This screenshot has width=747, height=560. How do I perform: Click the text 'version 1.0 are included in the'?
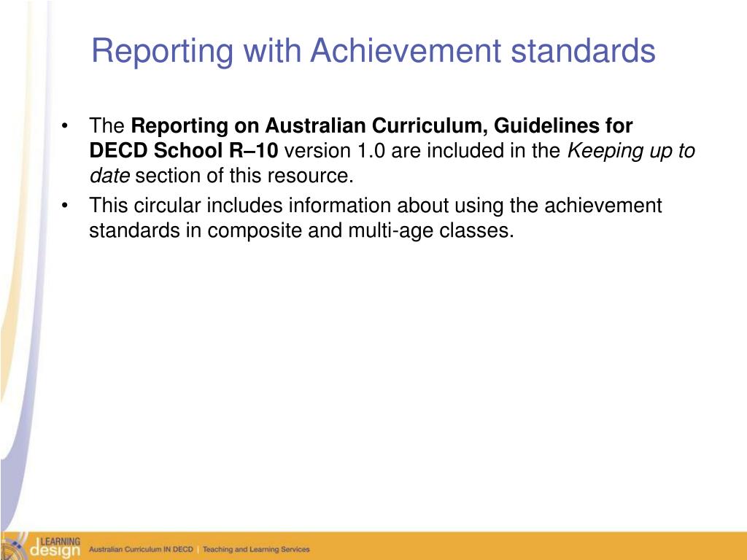click(422, 151)
